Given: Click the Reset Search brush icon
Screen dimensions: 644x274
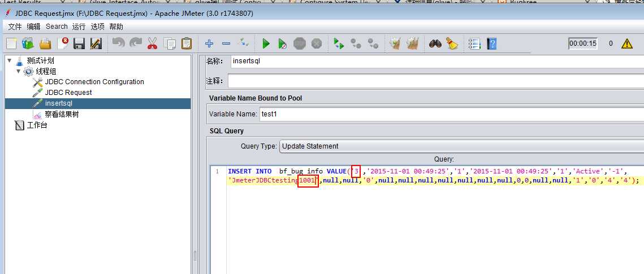Looking at the screenshot, I should [x=452, y=43].
